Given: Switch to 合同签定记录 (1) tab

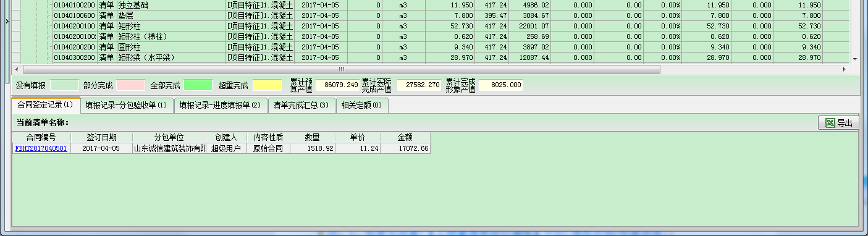Looking at the screenshot, I should pos(46,105).
